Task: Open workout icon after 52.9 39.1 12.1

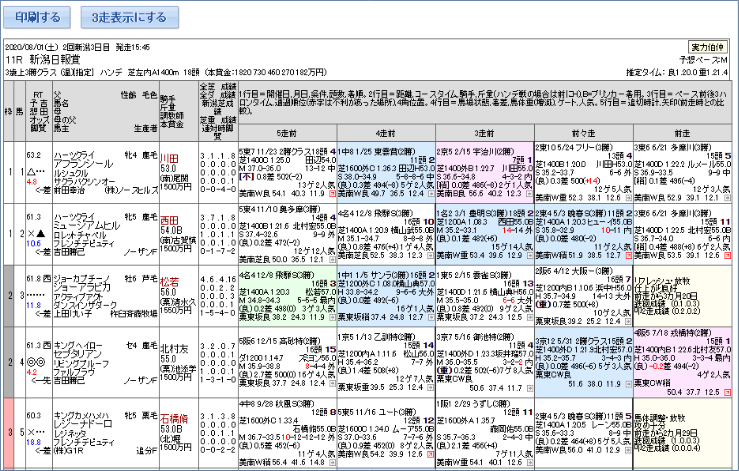Action: click(x=726, y=198)
